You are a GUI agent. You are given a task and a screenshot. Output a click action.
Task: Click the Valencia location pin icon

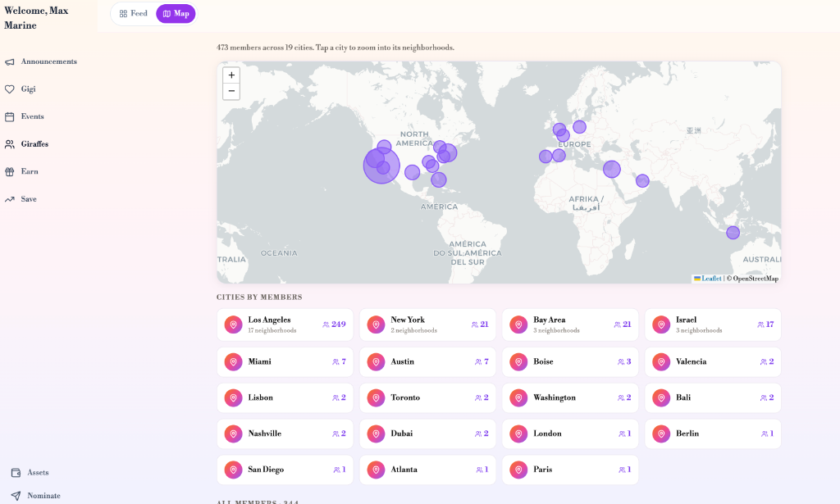[x=661, y=362]
